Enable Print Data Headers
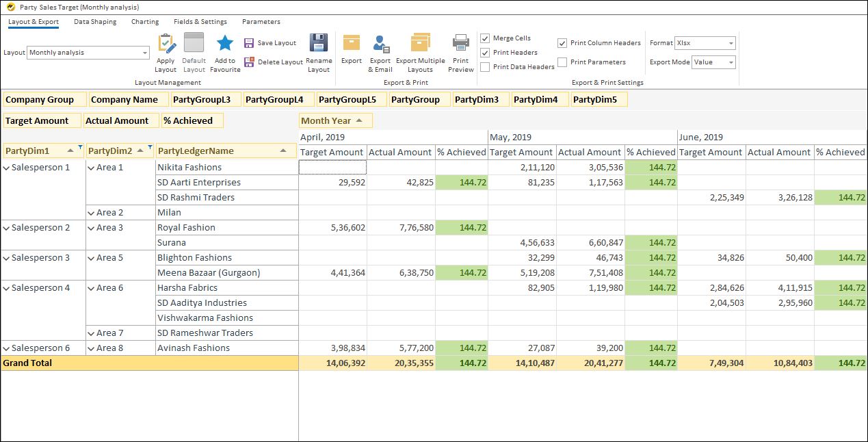 pyautogui.click(x=486, y=66)
